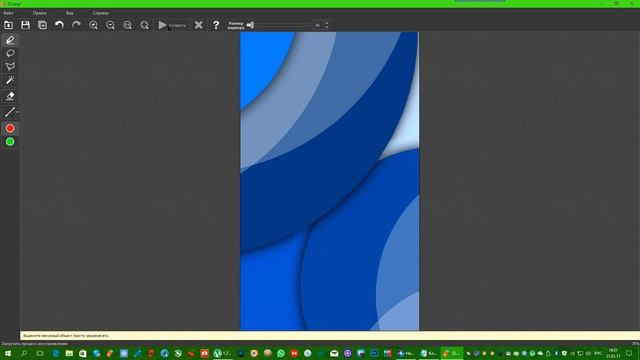Click the marker size number field
640x360 pixels.
[x=318, y=25]
